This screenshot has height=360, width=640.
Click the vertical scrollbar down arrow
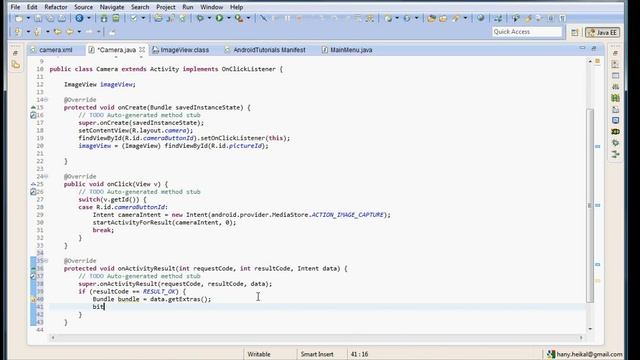590,329
